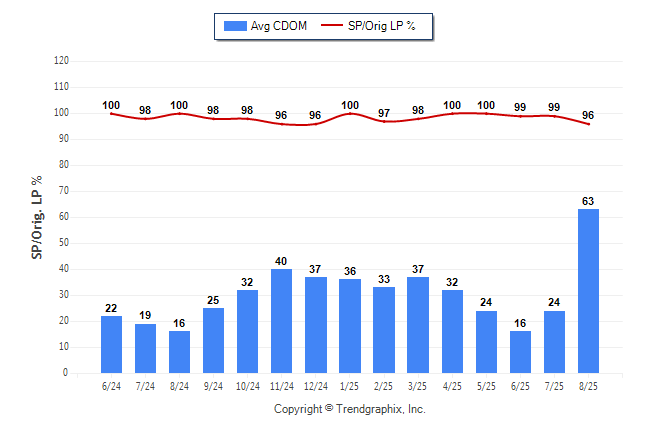The width and height of the screenshot is (646, 434).
Task: Click the 50 y-axis tick label
Action: pyautogui.click(x=64, y=242)
